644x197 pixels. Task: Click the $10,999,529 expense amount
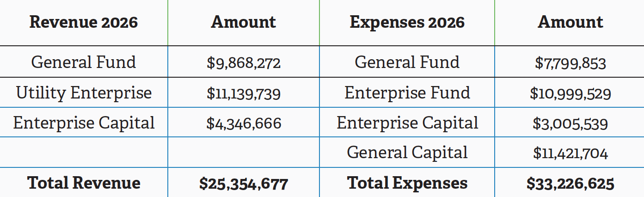570,94
